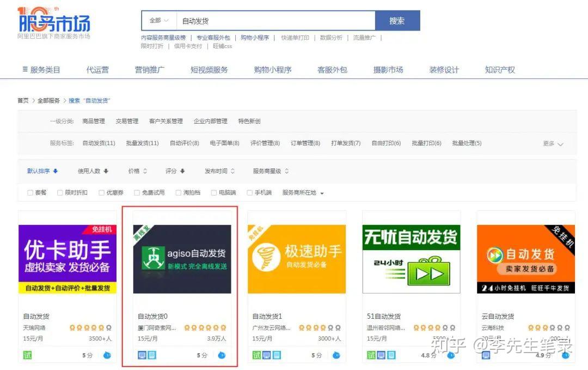
Task: Filter by 商品管理 category
Action: (94, 121)
